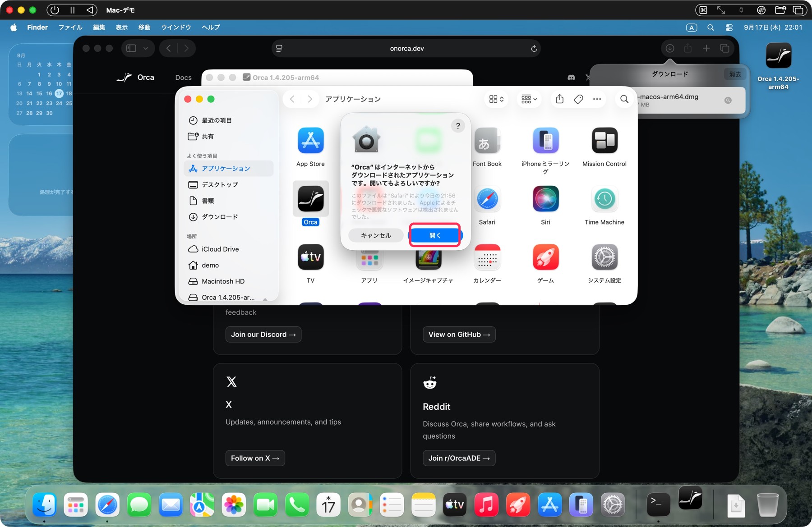This screenshot has height=527, width=812.
Task: Open Discord icon in Orca site header
Action: coord(571,78)
